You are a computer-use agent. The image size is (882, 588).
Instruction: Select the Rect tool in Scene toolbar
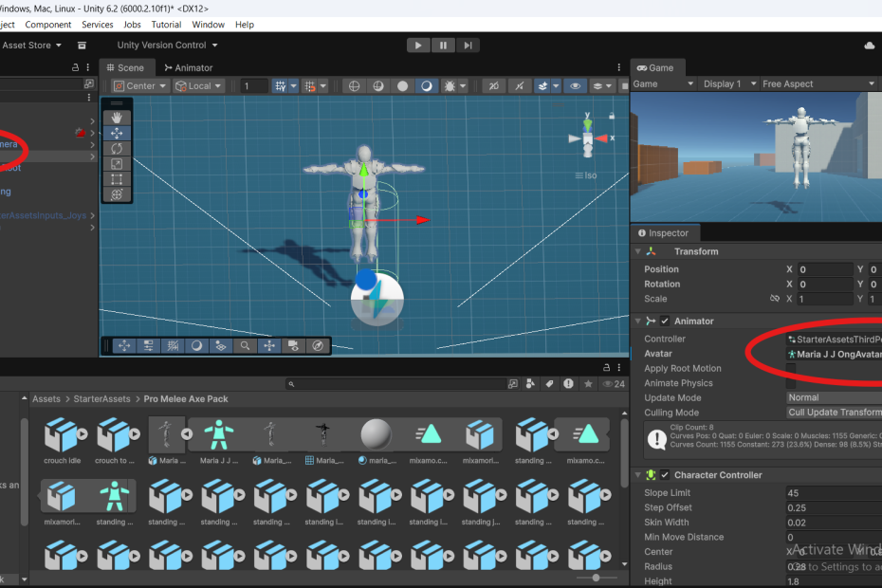pyautogui.click(x=117, y=178)
